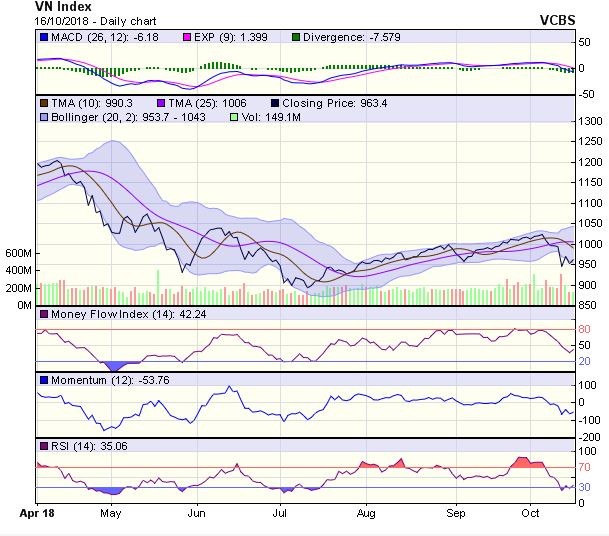This screenshot has width=609, height=536.
Task: Click the magenta EXP (9) legend swatch
Action: (x=187, y=37)
